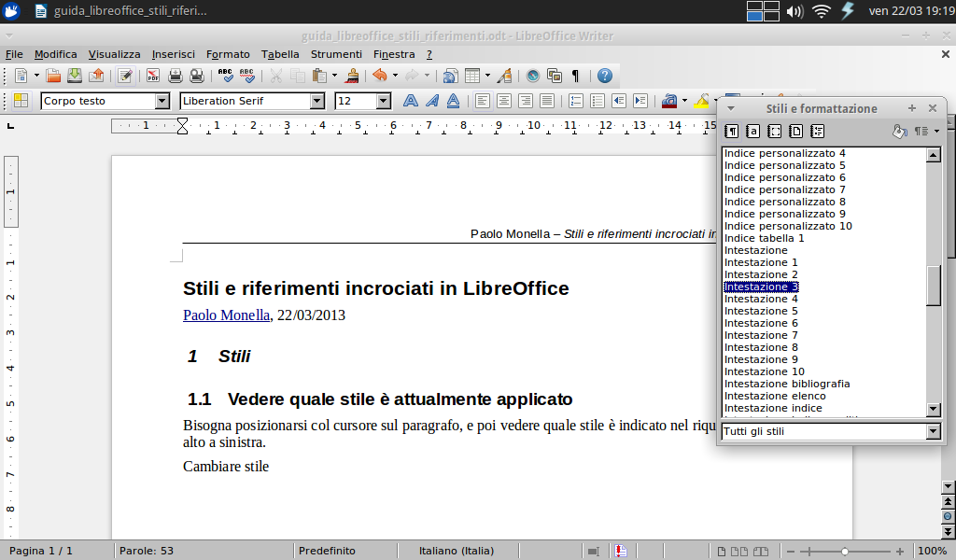
Task: Show list styles in Stili e formattazione
Action: pyautogui.click(x=818, y=131)
